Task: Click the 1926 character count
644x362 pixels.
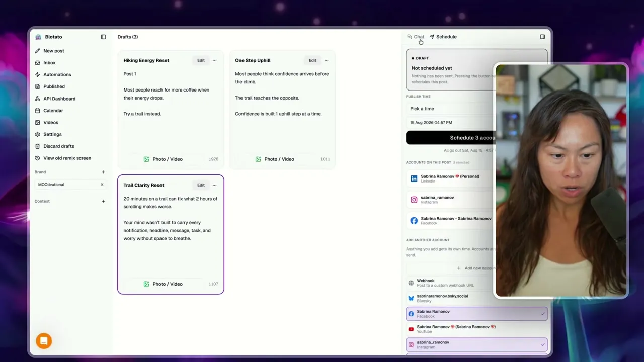Action: click(213, 159)
